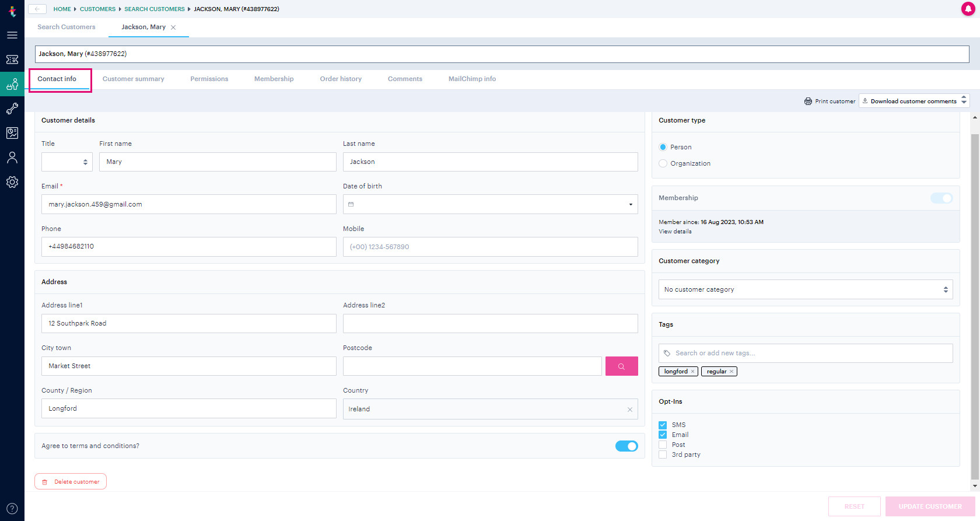980x521 pixels.
Task: Click the scrollbar down arrow
Action: click(975, 486)
